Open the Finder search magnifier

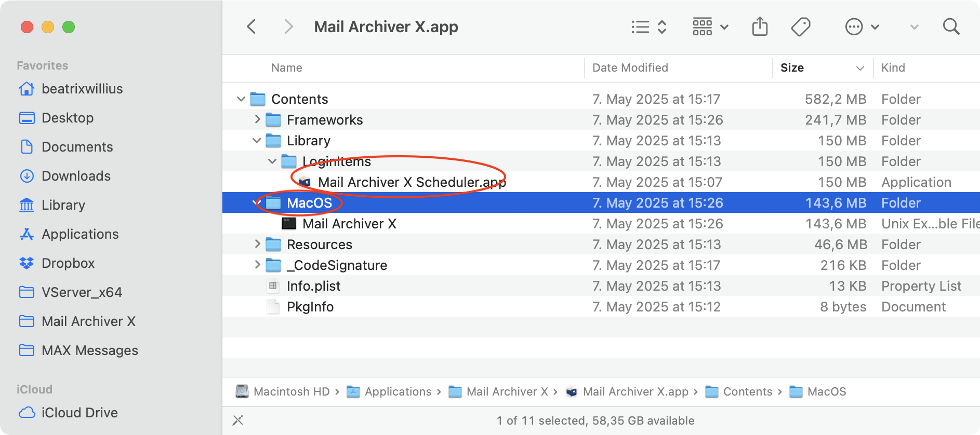[x=951, y=26]
